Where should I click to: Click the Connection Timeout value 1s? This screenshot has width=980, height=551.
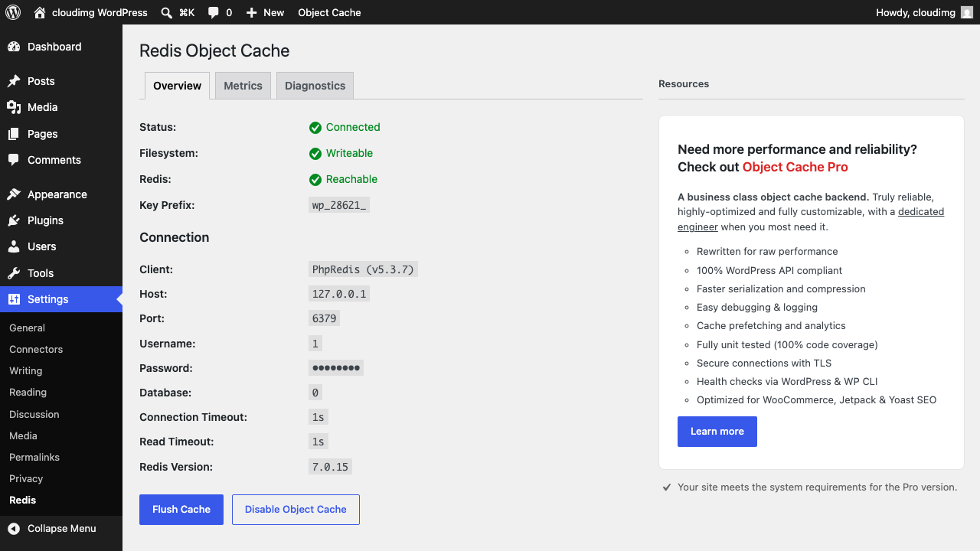click(x=318, y=417)
